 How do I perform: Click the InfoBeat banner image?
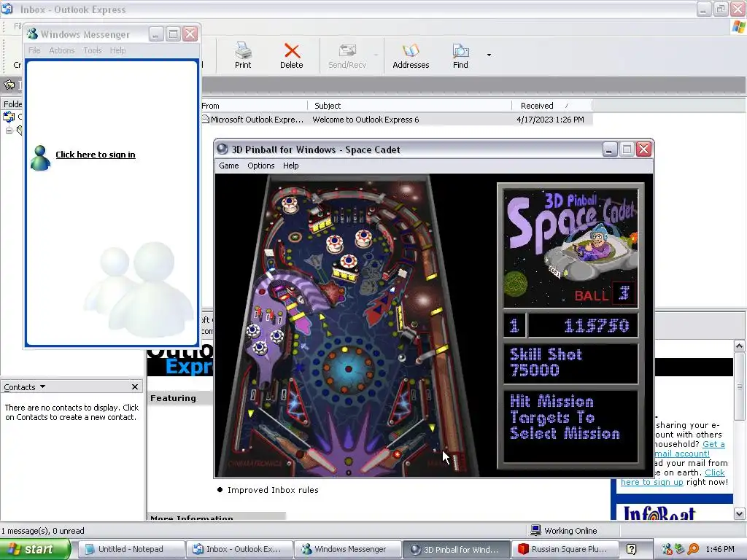[x=660, y=513]
